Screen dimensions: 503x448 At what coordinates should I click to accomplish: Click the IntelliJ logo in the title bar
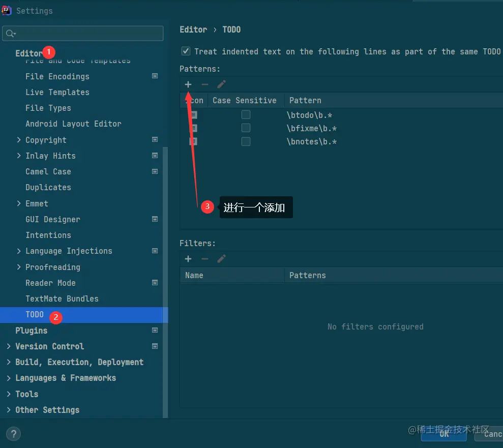(x=7, y=11)
